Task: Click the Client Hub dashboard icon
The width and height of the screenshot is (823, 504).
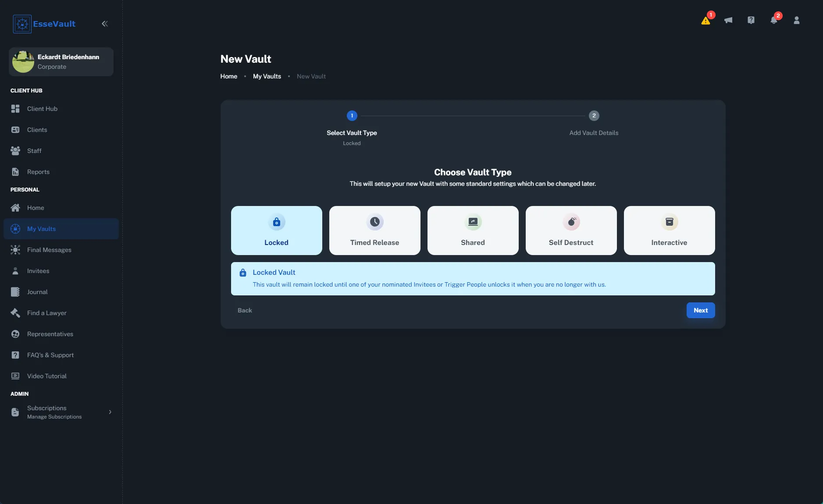Action: click(15, 109)
